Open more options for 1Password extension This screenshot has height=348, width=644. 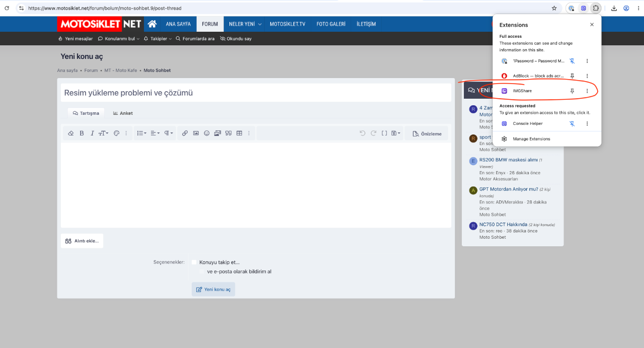click(x=587, y=61)
